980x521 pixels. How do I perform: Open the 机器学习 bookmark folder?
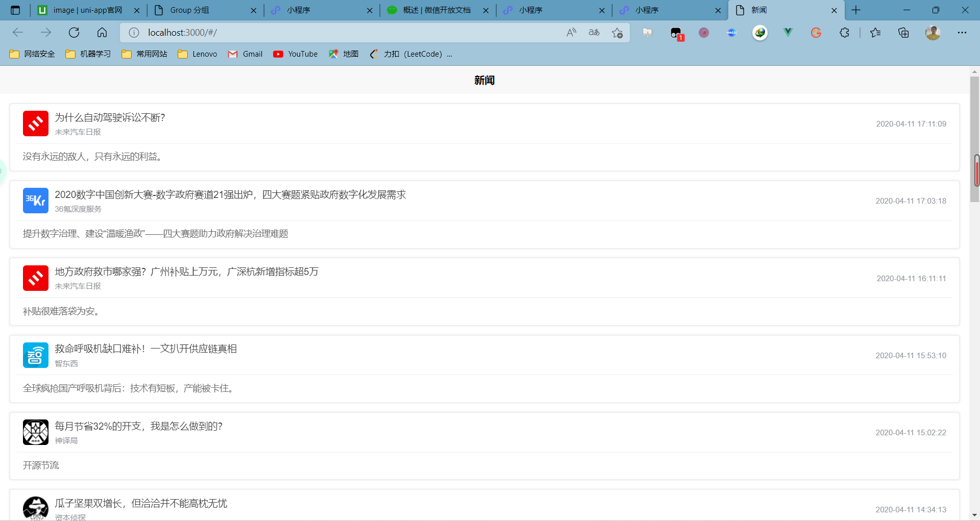coord(88,54)
